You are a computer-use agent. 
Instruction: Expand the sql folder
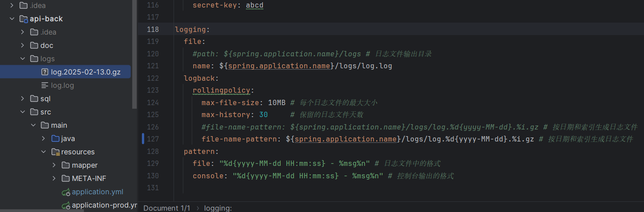click(22, 98)
